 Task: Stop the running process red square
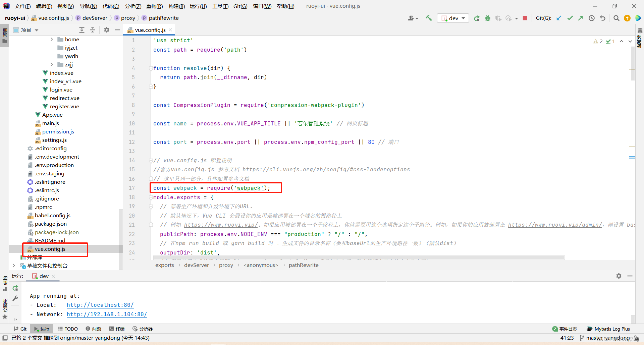[x=525, y=18]
